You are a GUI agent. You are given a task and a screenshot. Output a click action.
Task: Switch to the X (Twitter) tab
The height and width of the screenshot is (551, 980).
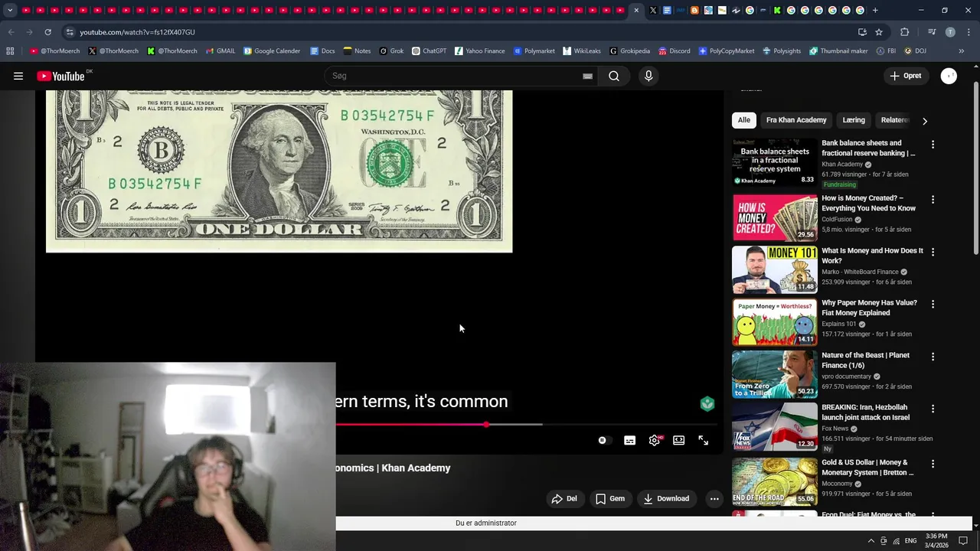653,11
